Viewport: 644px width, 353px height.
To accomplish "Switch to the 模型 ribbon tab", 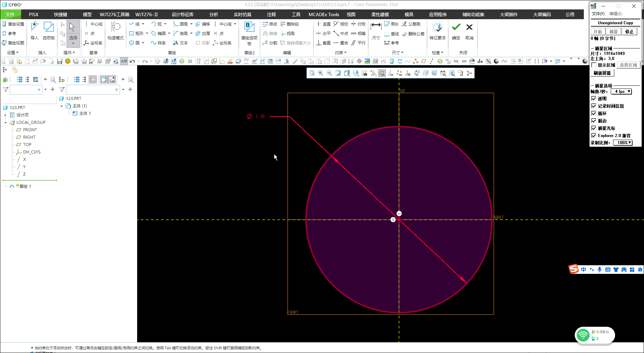I will click(x=87, y=14).
